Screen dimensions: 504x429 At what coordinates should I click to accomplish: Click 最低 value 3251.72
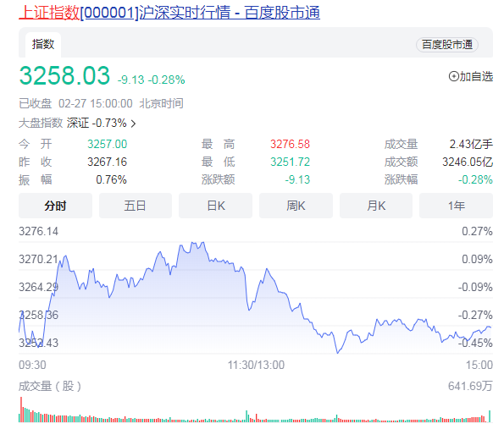[290, 162]
